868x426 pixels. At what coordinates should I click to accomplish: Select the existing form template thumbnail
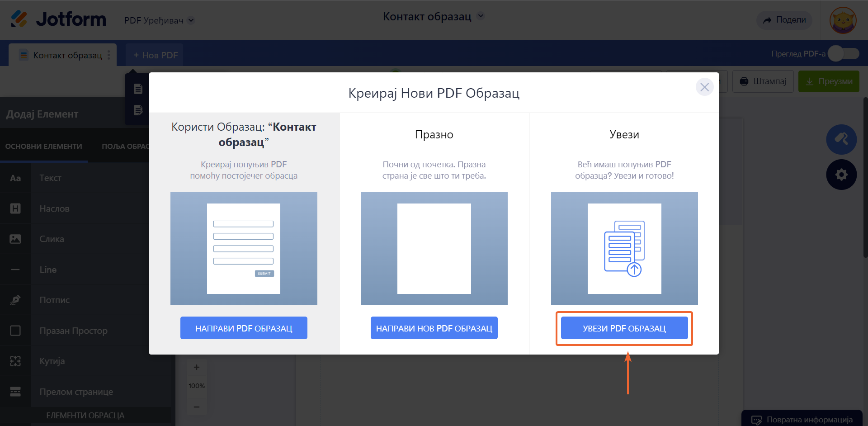point(244,249)
